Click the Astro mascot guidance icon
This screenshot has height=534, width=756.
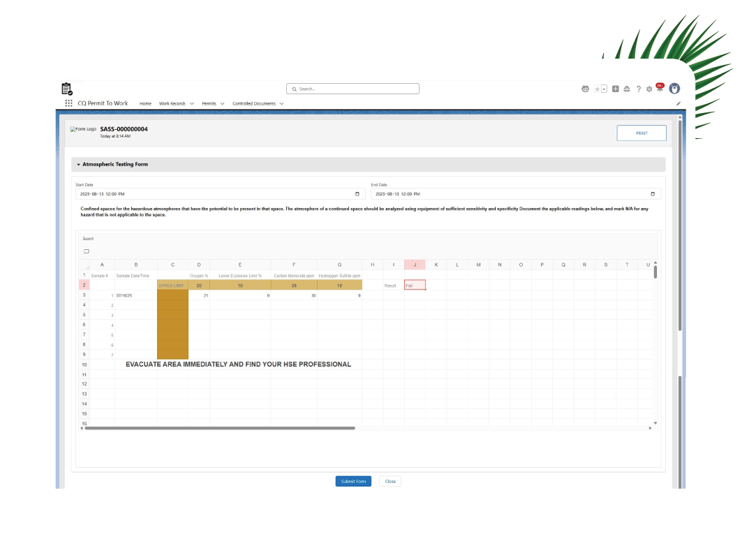[x=585, y=89]
